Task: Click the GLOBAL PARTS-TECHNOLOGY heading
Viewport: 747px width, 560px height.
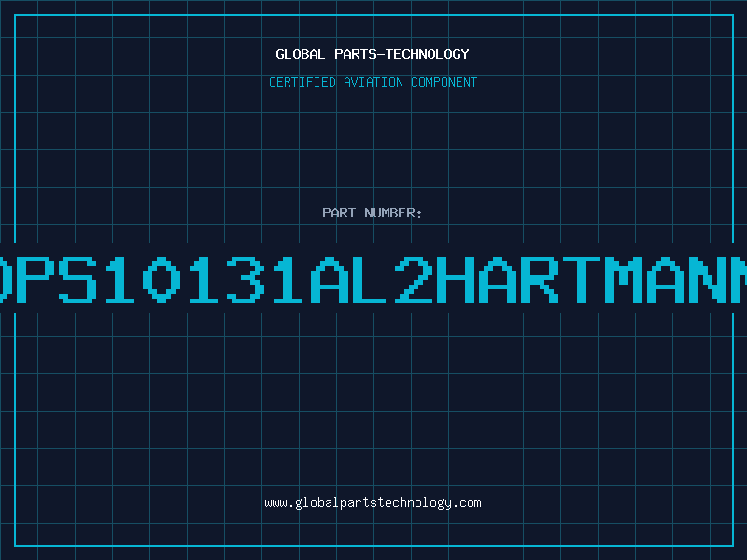Action: (x=373, y=54)
